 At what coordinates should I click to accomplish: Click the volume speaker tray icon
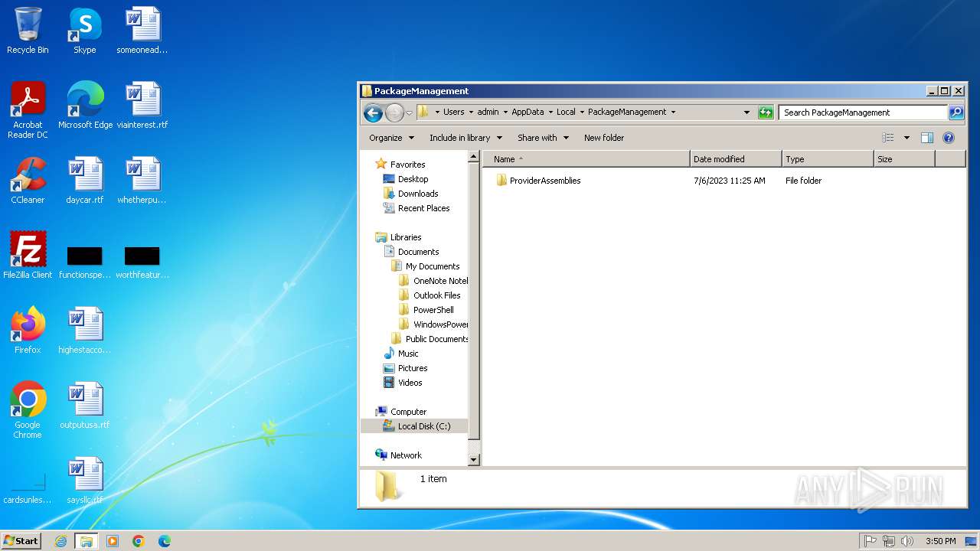pyautogui.click(x=907, y=541)
